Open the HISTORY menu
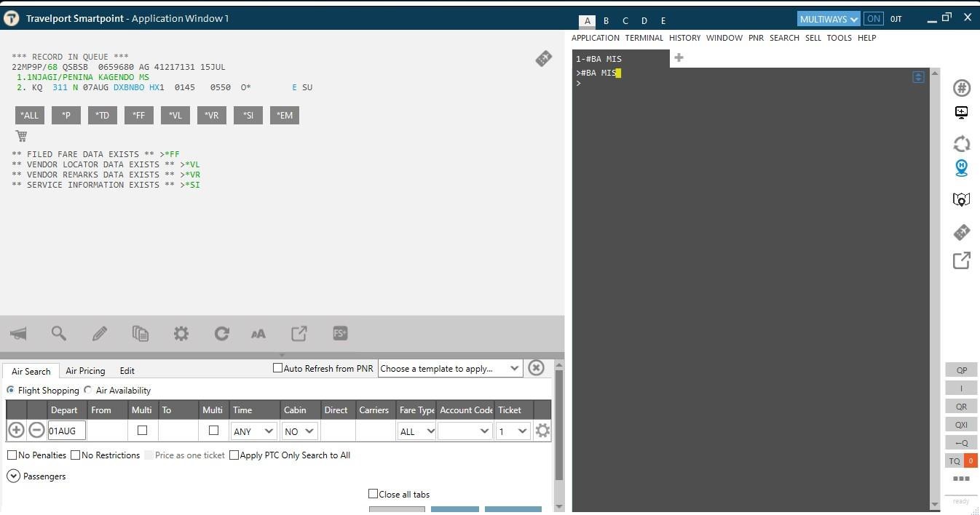The image size is (980, 515). click(684, 38)
